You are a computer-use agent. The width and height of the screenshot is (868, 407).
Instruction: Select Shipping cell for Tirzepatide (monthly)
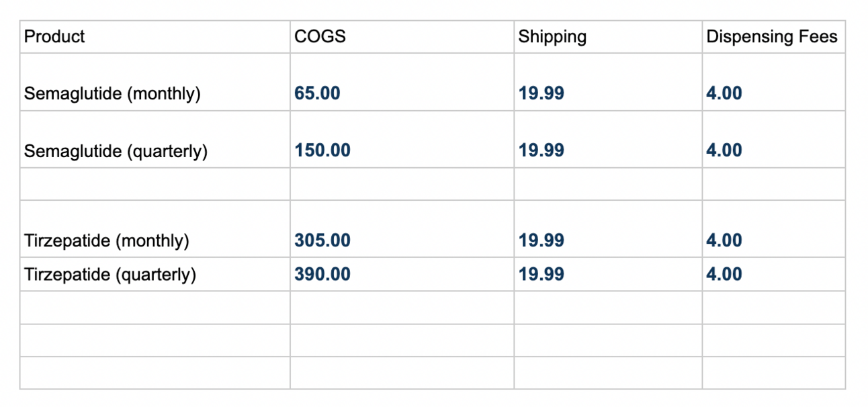pos(541,240)
